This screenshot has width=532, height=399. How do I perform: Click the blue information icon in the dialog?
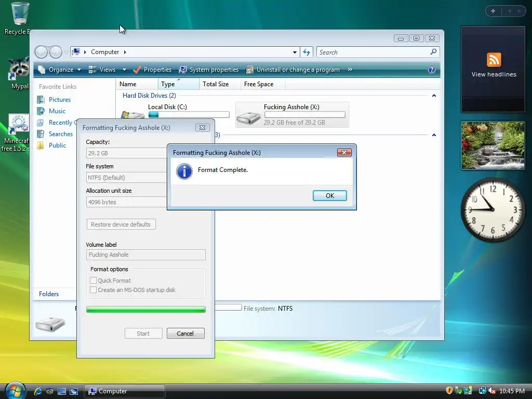coord(184,171)
